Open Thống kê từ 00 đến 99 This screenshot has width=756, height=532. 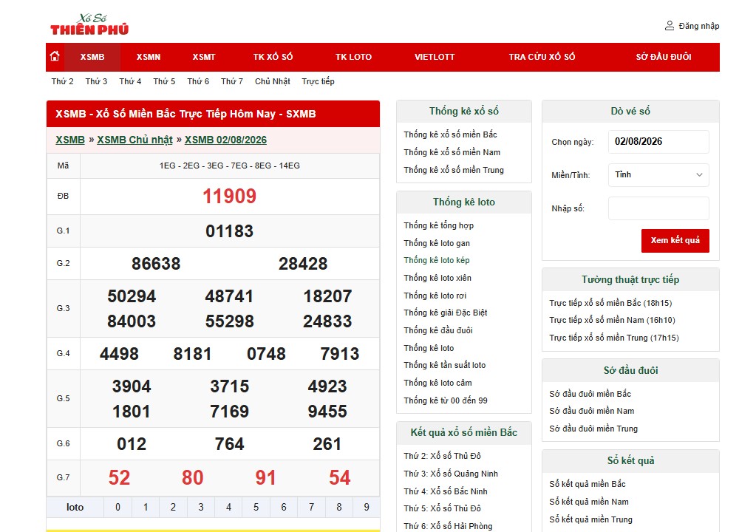(x=446, y=400)
